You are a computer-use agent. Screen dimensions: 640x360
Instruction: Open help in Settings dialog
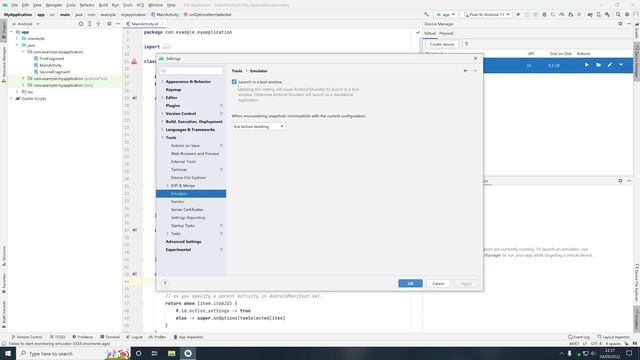tap(165, 283)
